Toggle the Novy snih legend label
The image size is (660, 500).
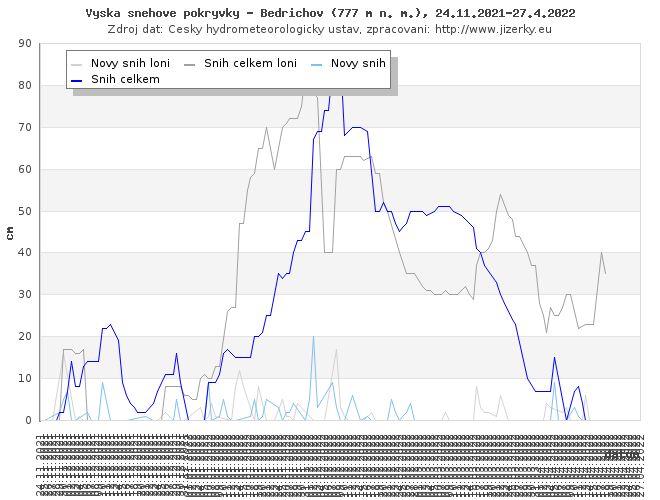[358, 63]
